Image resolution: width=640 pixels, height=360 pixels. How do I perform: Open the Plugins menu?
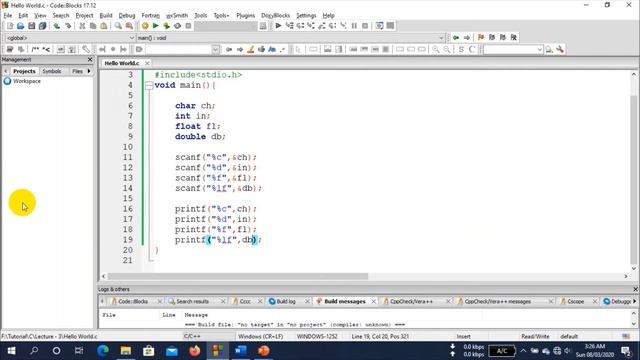click(x=245, y=16)
